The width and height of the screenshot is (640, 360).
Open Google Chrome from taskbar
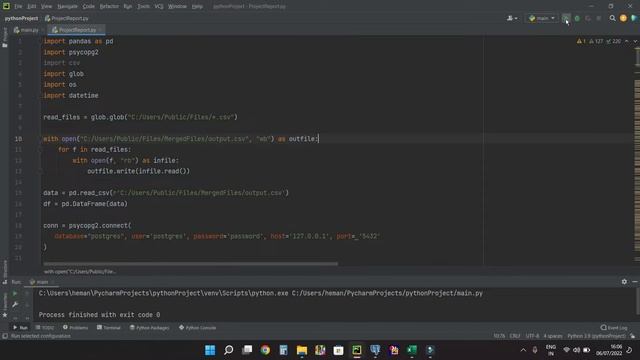(265, 350)
